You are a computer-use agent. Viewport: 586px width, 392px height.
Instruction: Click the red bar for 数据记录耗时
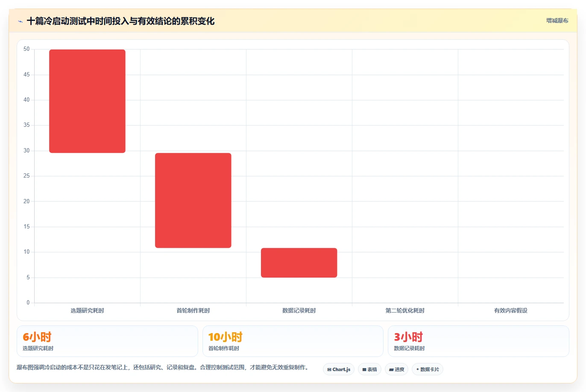tap(299, 263)
